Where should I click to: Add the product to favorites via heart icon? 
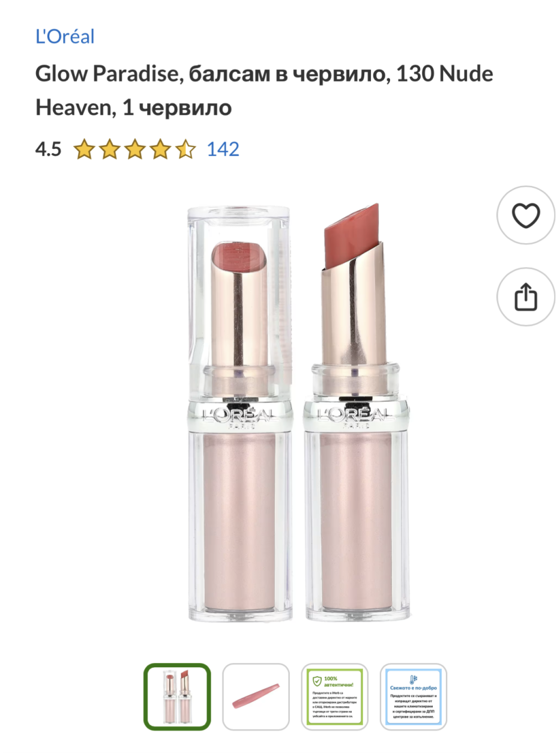[x=526, y=215]
